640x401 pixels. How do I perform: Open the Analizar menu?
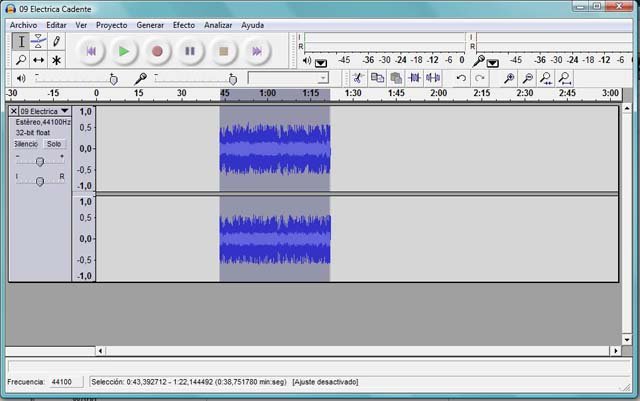[x=218, y=25]
